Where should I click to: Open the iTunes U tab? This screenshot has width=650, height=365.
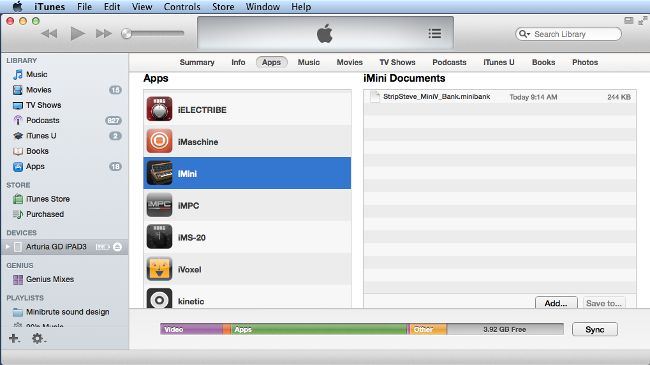(499, 62)
